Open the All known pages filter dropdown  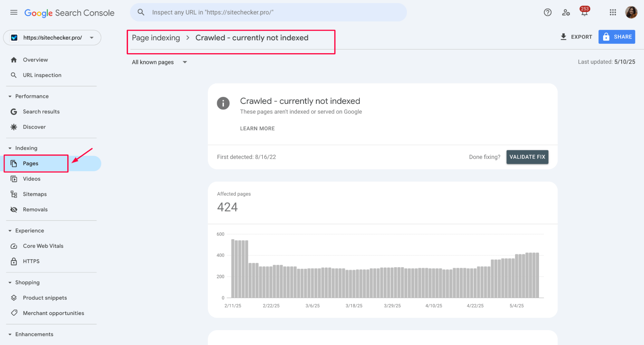click(159, 62)
